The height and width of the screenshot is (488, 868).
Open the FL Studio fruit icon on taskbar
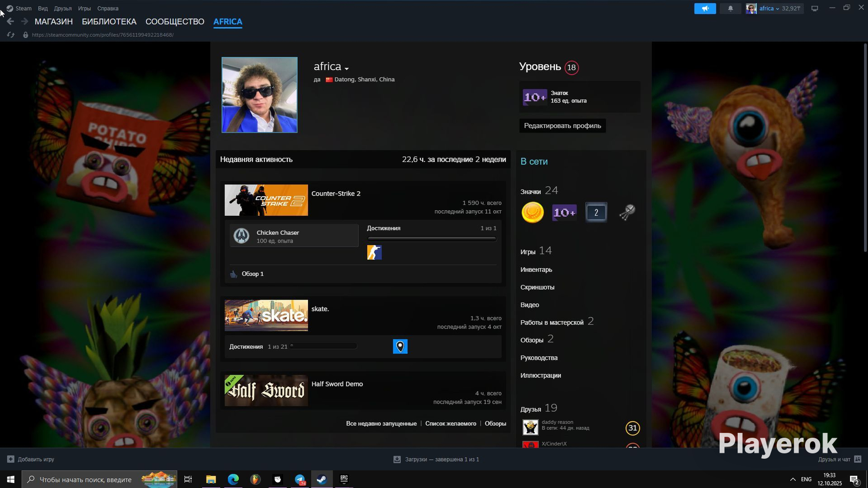(255, 479)
